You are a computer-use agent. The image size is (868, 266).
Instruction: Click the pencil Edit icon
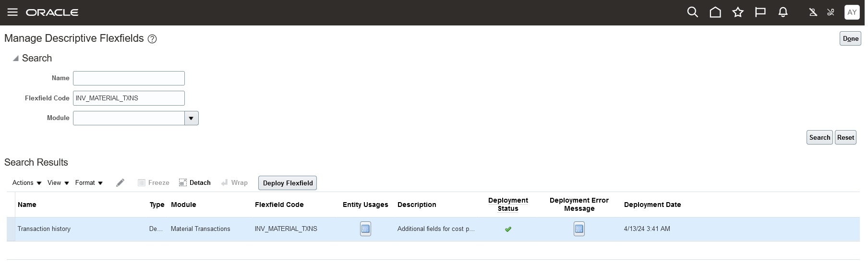click(x=121, y=183)
